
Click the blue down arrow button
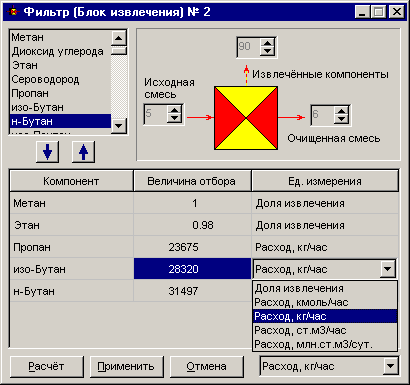[47, 152]
